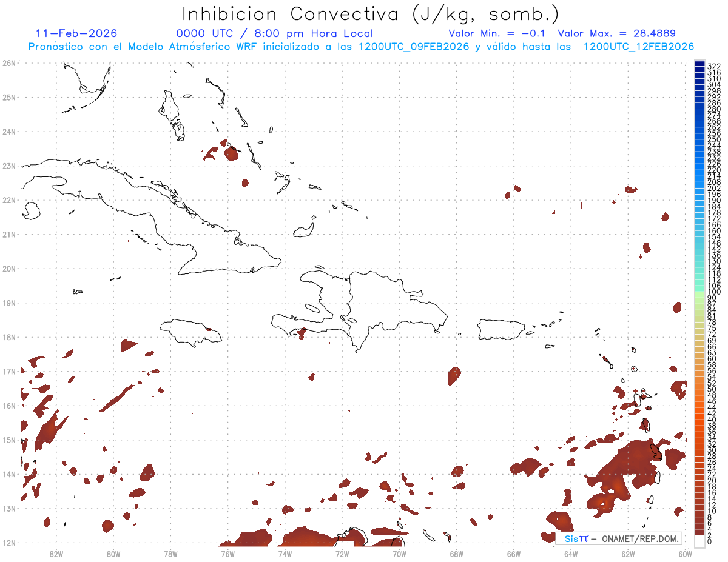Click the '0000 UTC / 8:00 pm Hora Local' time

point(275,33)
